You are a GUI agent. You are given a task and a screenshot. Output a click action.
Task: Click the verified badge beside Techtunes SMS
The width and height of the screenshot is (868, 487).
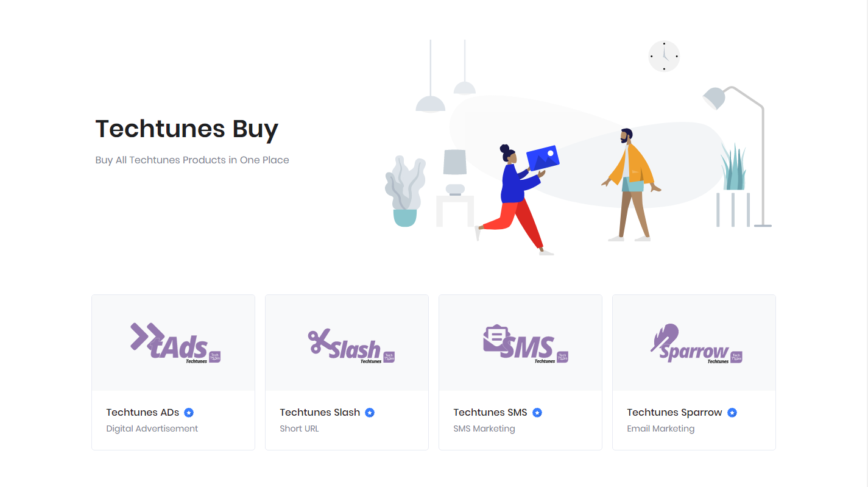pos(537,413)
